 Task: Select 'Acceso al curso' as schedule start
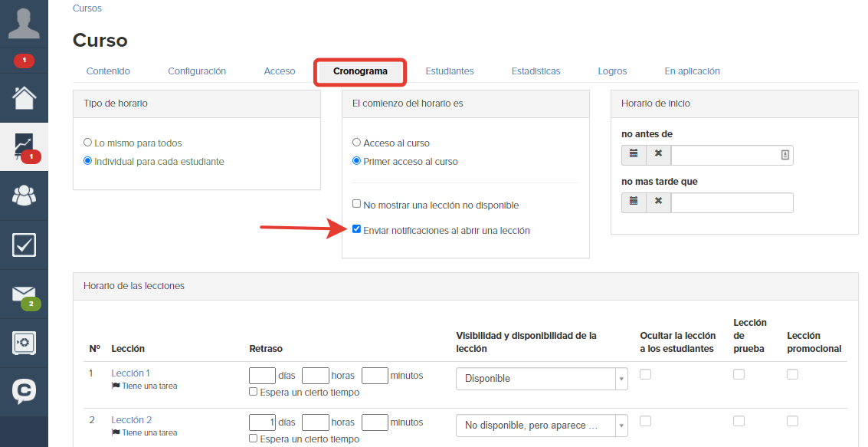point(356,143)
